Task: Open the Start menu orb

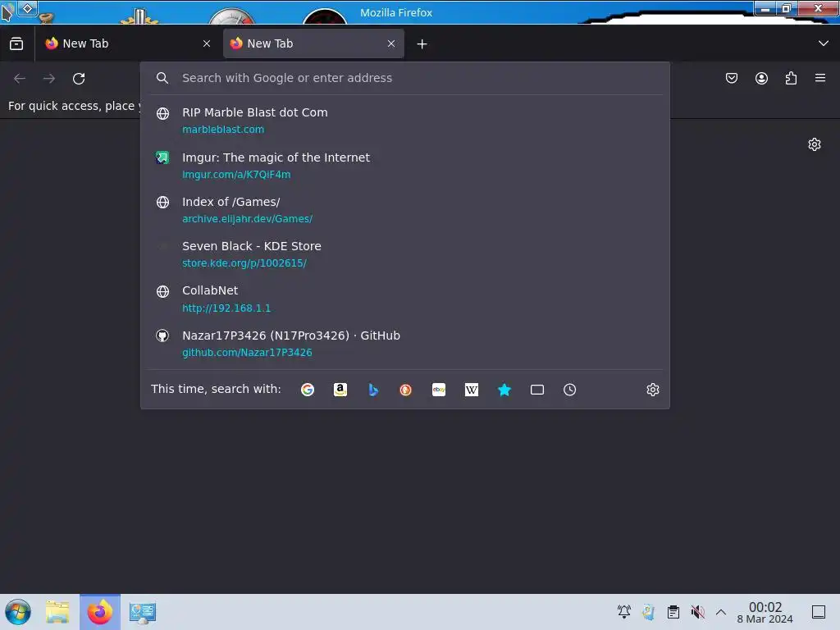Action: 18,612
